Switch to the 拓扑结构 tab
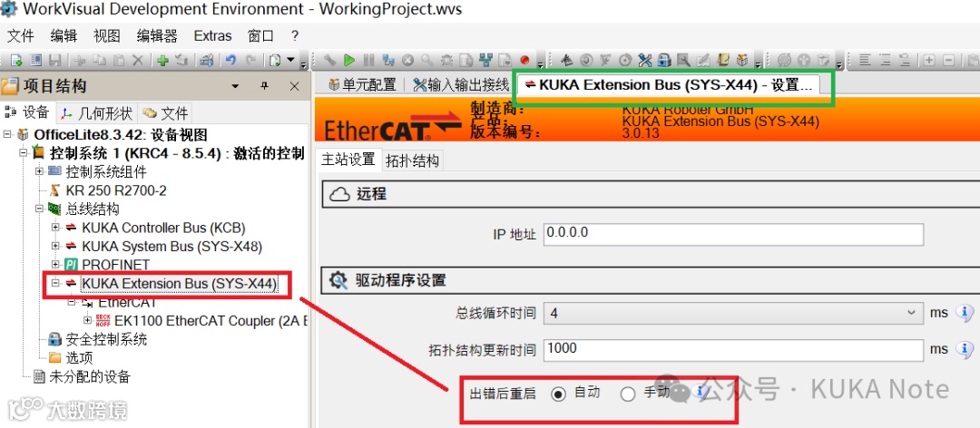Screen dimensions: 980x428 412,160
